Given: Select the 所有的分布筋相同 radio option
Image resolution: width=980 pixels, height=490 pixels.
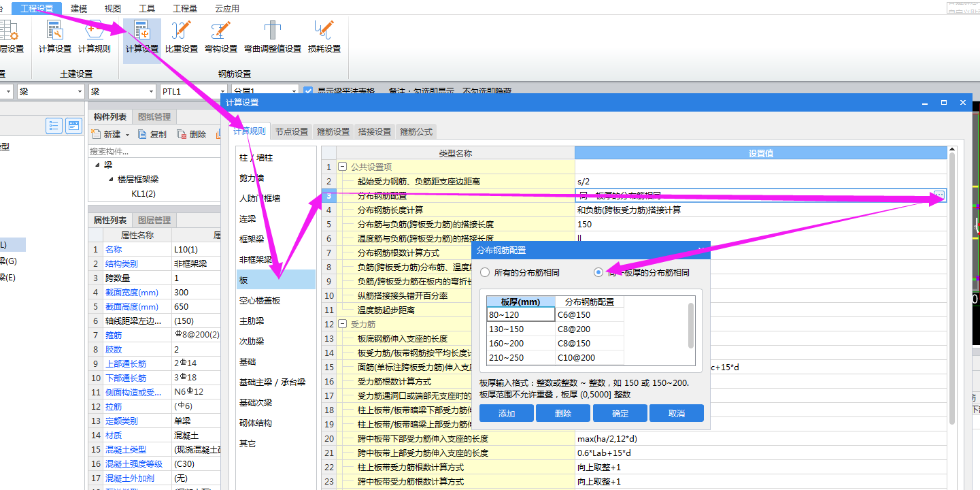Looking at the screenshot, I should [485, 272].
